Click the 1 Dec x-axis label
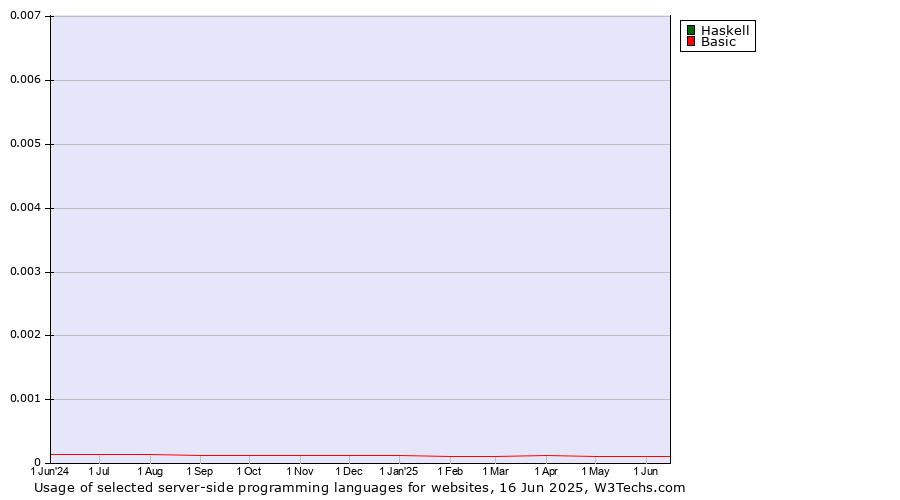The height and width of the screenshot is (500, 900). pos(349,471)
